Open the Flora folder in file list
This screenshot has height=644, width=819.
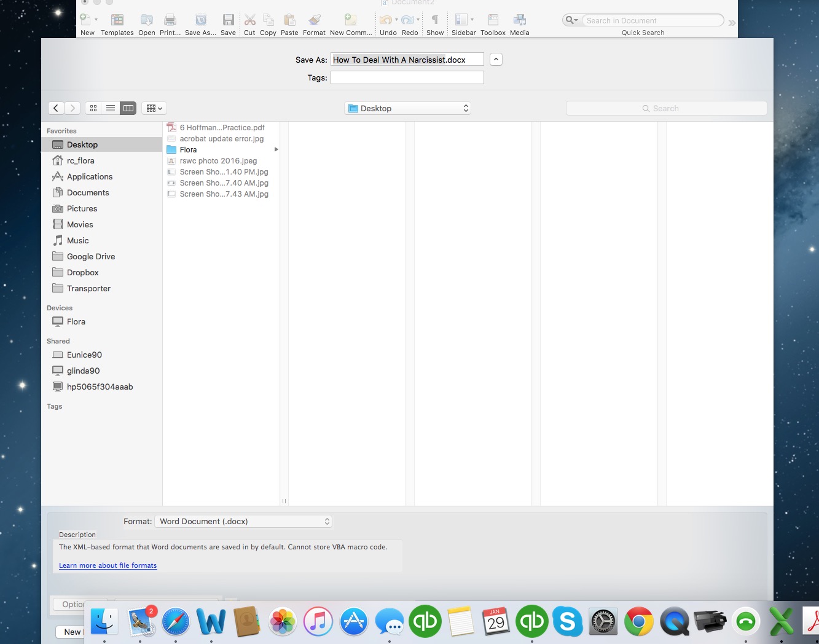[x=222, y=150]
